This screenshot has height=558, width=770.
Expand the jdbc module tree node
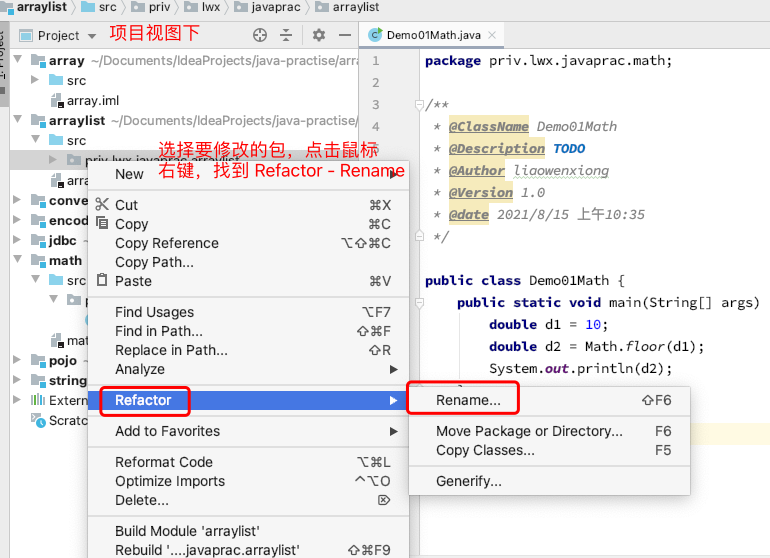[17, 240]
